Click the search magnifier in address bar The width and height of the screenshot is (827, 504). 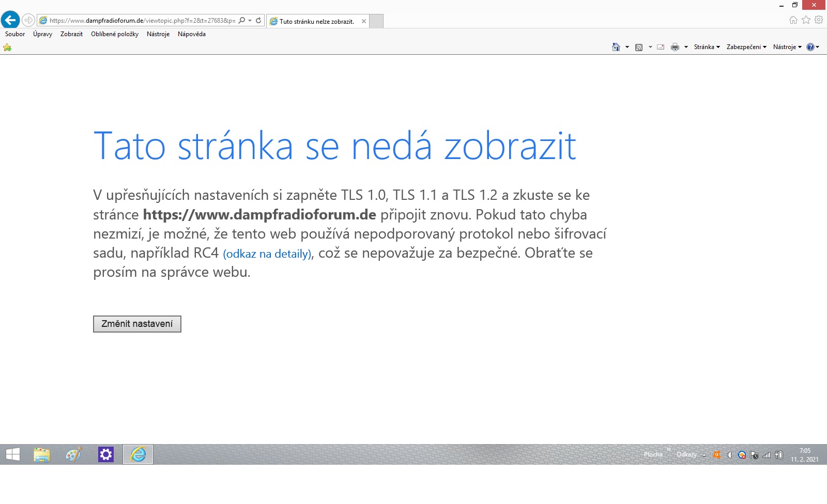[242, 21]
